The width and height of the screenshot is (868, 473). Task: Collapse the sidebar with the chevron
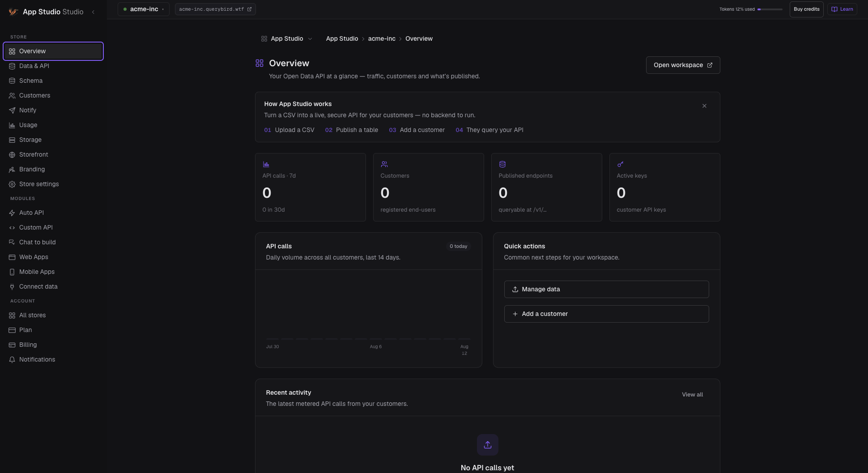(x=93, y=12)
